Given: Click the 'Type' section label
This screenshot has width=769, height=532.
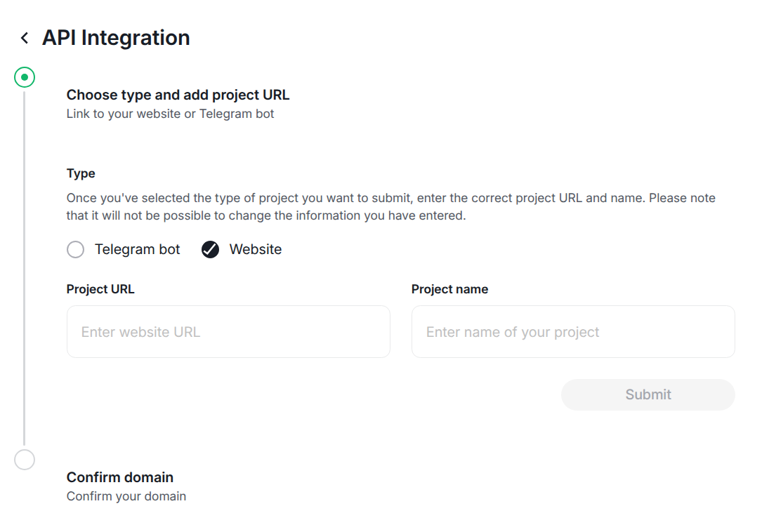Looking at the screenshot, I should click(x=81, y=173).
